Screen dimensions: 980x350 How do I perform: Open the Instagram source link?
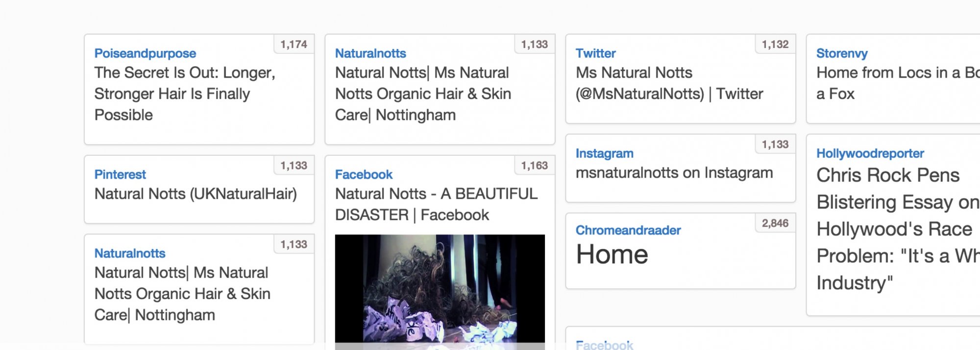click(604, 154)
